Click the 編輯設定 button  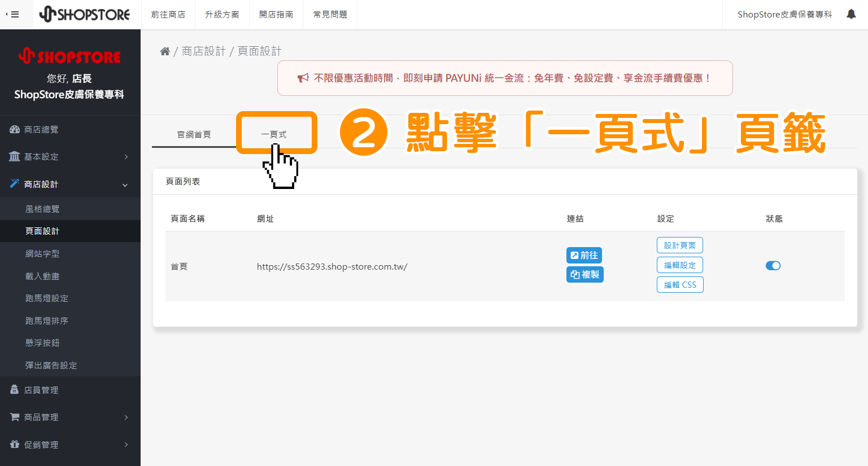(x=680, y=265)
